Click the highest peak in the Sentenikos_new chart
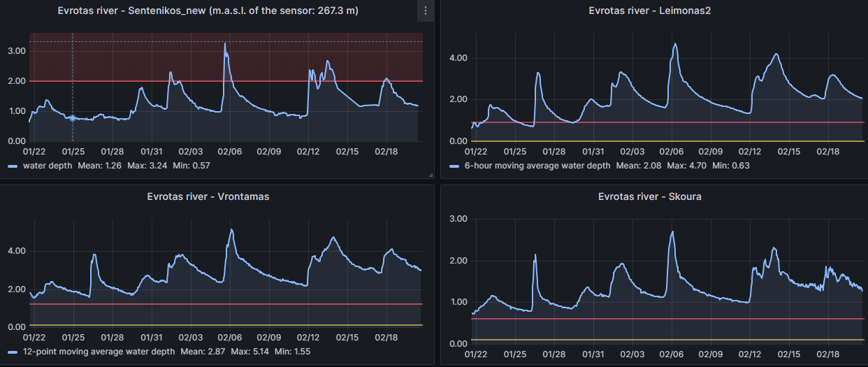 [224, 43]
